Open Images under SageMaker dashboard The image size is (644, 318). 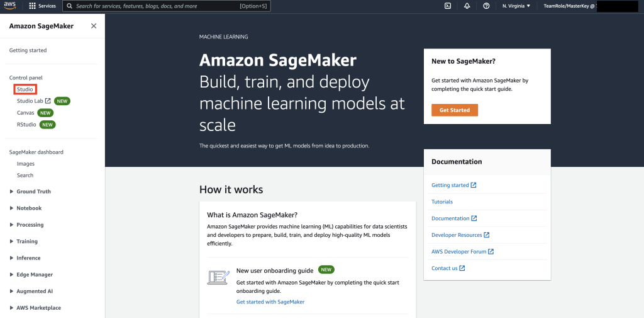coord(25,164)
